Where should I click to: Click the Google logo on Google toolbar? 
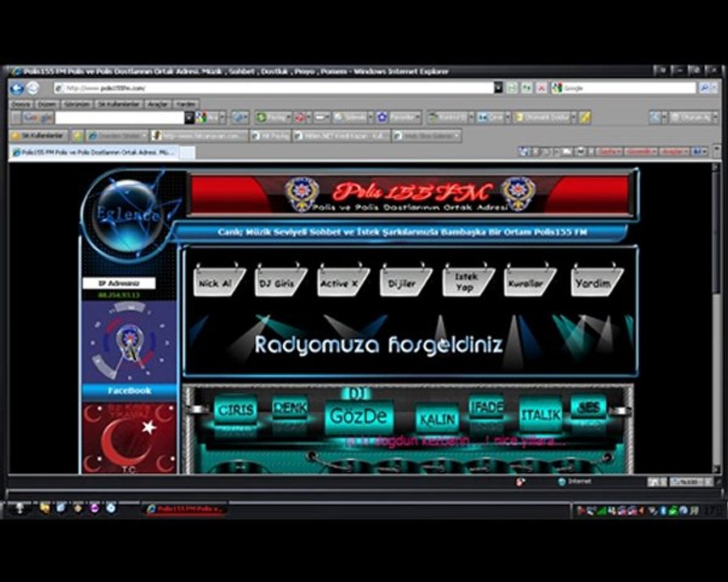37,117
